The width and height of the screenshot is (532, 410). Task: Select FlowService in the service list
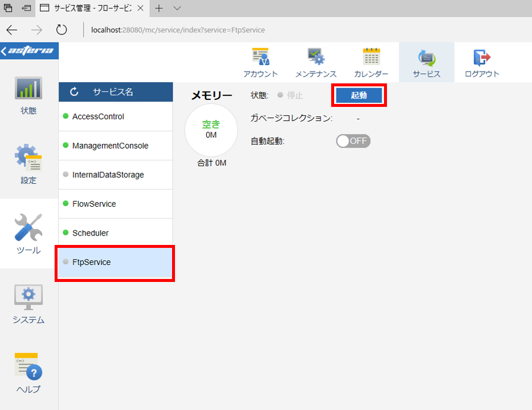tap(116, 204)
